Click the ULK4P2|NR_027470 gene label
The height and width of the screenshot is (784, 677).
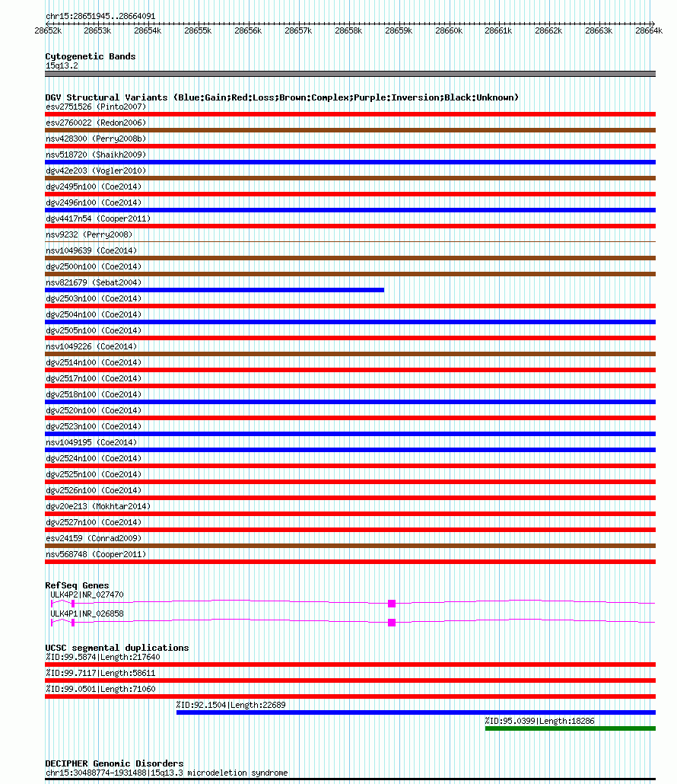pyautogui.click(x=87, y=595)
